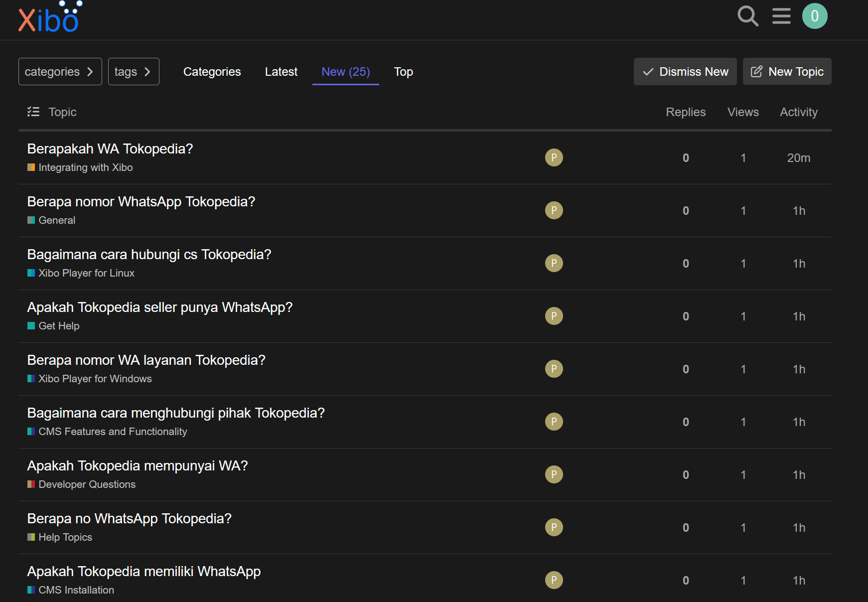This screenshot has width=868, height=602.
Task: Open the hamburger menu icon
Action: coord(781,16)
